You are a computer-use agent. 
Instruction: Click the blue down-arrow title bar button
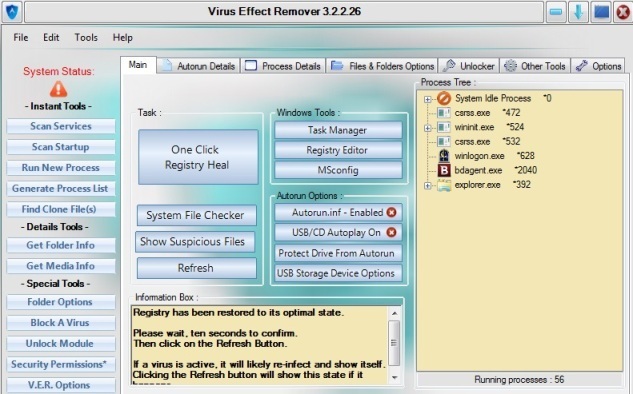pos(578,12)
